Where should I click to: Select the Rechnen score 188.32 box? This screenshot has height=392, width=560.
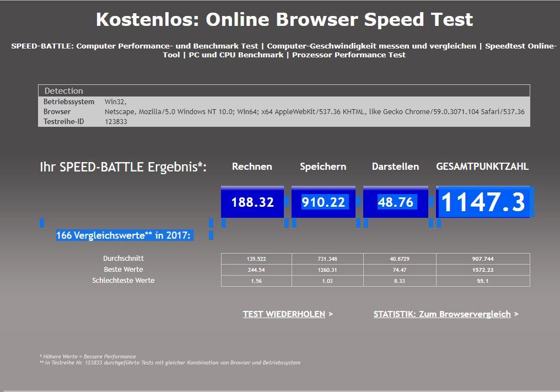pos(252,202)
